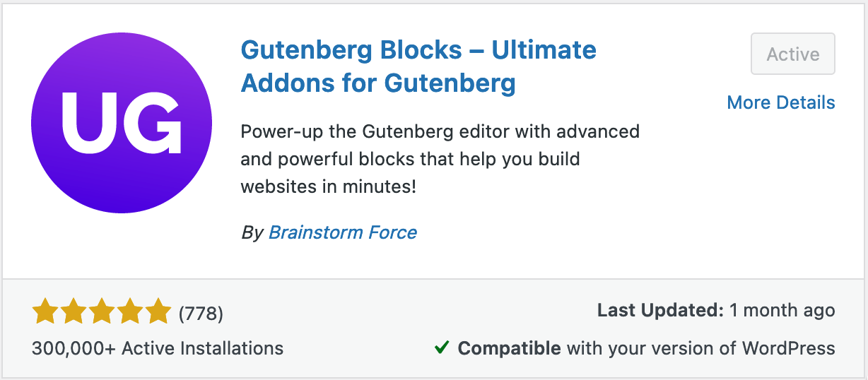The height and width of the screenshot is (380, 868).
Task: Click the green compatibility checkmark
Action: (442, 348)
